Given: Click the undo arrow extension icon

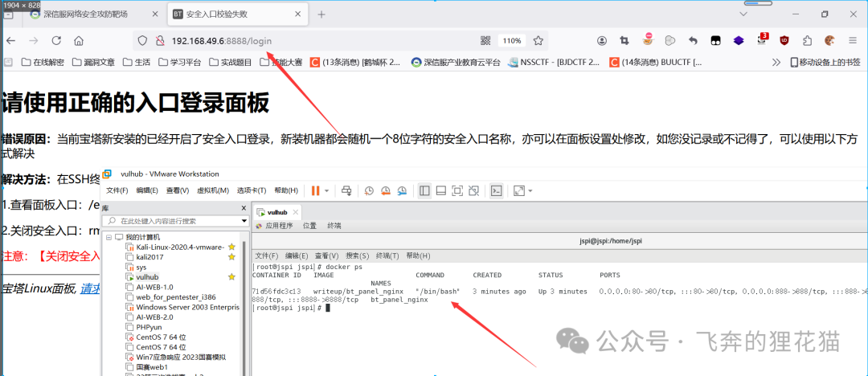Looking at the screenshot, I should [693, 40].
